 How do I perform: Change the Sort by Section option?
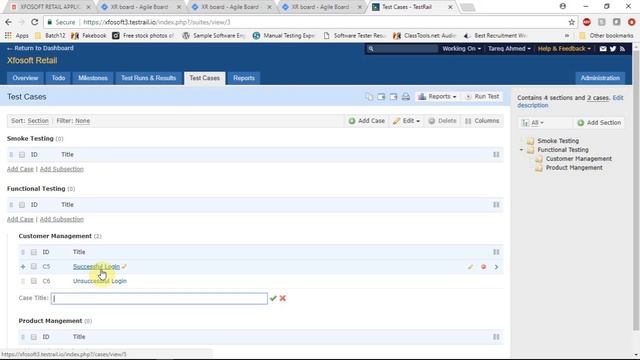(38, 121)
